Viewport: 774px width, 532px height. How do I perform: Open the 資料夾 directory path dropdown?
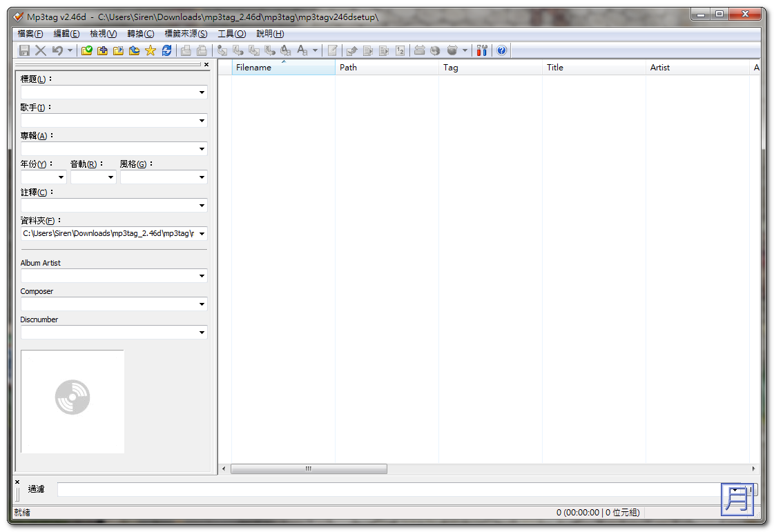tap(202, 234)
